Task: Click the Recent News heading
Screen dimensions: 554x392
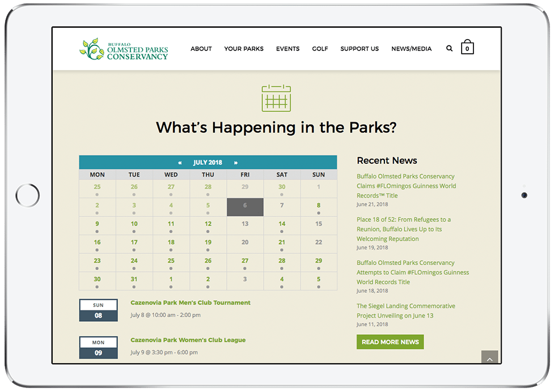Action: pos(387,160)
